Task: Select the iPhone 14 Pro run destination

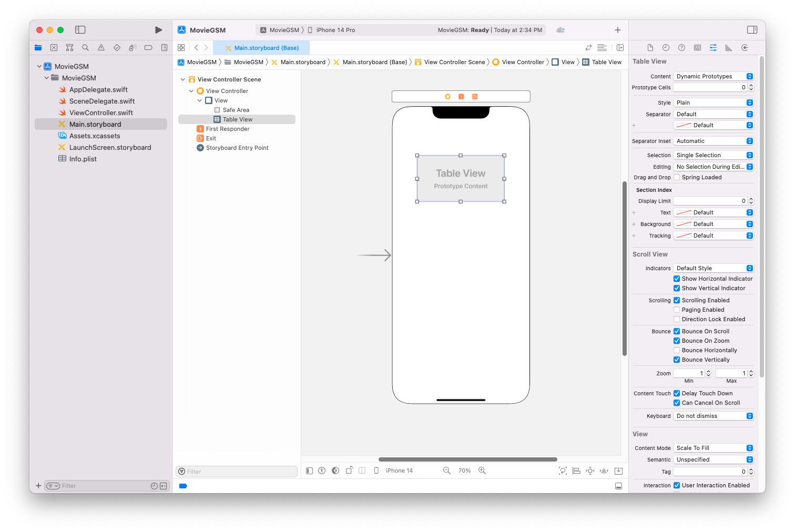Action: click(331, 30)
